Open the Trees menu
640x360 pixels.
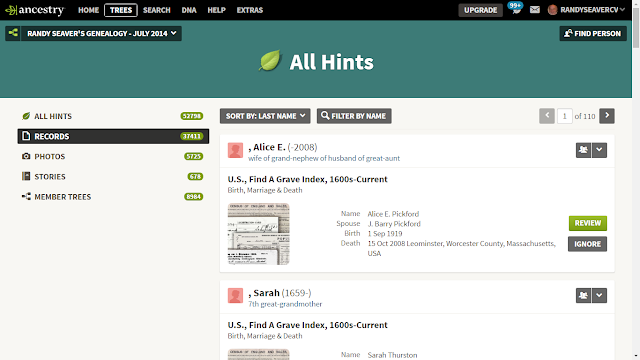(x=121, y=10)
